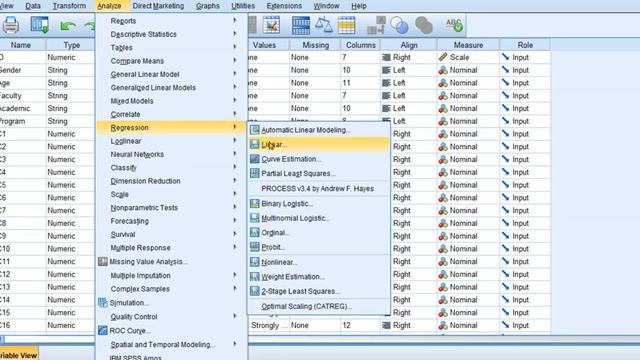Image resolution: width=640 pixels, height=360 pixels.
Task: Click the Weight Cases scales icon
Action: [324, 25]
